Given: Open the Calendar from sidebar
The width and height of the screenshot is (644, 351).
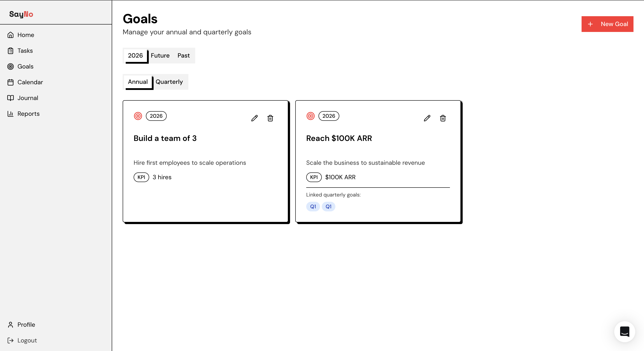Looking at the screenshot, I should click(x=30, y=82).
